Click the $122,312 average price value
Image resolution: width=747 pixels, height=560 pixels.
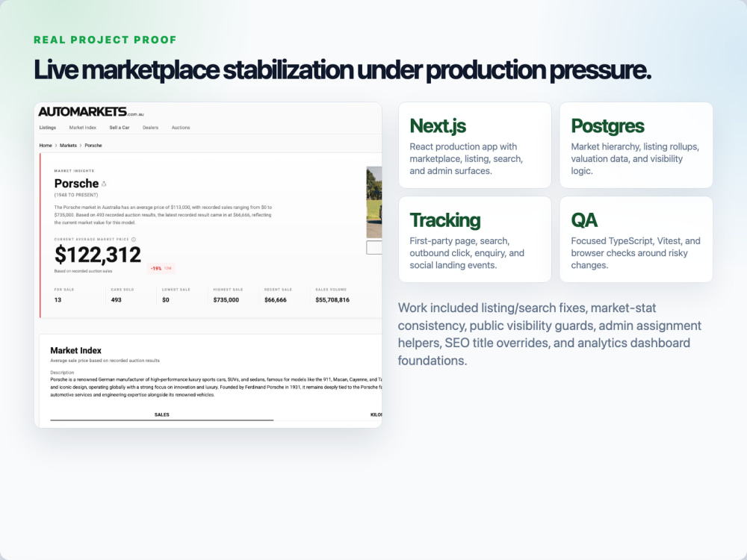pos(98,255)
